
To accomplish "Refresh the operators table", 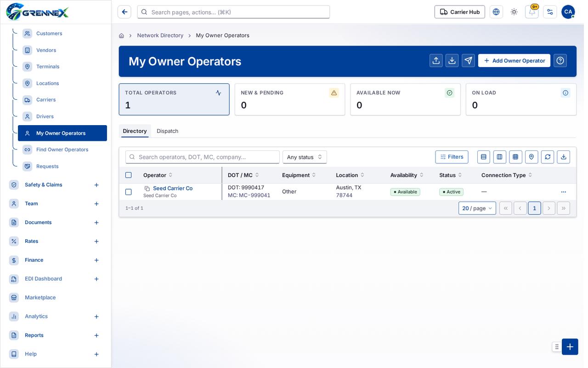I will point(548,157).
